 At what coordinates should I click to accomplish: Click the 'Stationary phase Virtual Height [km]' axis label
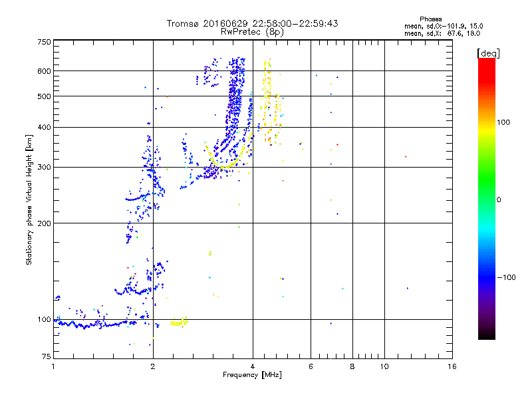[x=29, y=200]
